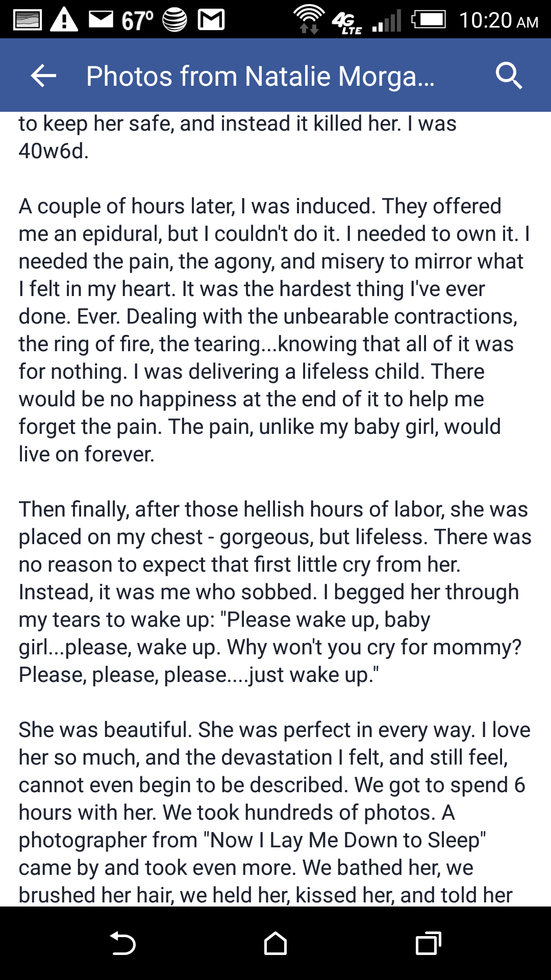The image size is (551, 980).
Task: Tap the AT&T globe status icon
Action: pyautogui.click(x=174, y=20)
